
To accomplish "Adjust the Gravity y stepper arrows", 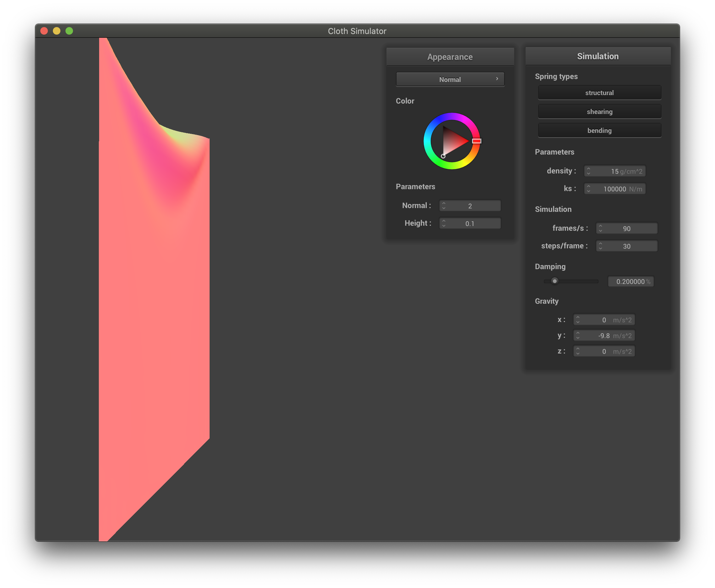I will (577, 335).
